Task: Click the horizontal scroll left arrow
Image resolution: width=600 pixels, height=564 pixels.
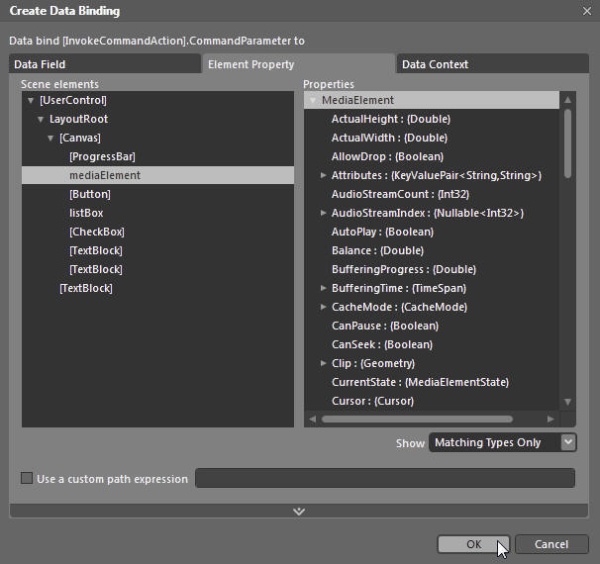Action: click(x=313, y=419)
